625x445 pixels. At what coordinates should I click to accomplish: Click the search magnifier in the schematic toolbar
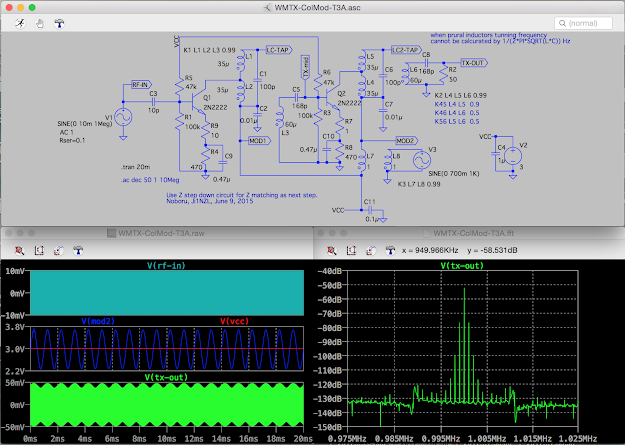(x=562, y=24)
